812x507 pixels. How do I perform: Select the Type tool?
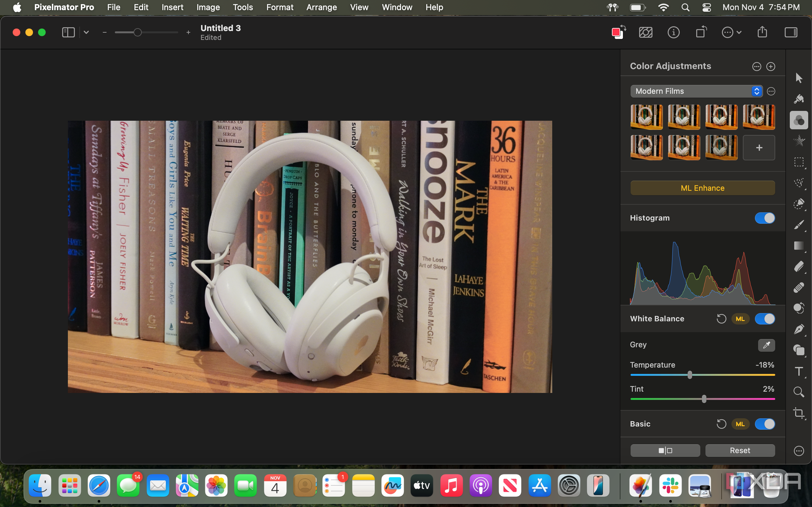pos(799,371)
